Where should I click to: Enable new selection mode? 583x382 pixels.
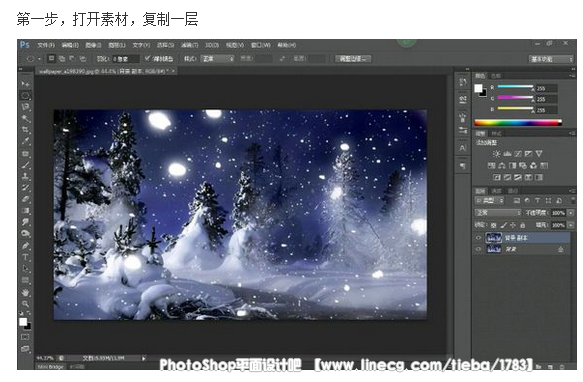51,58
